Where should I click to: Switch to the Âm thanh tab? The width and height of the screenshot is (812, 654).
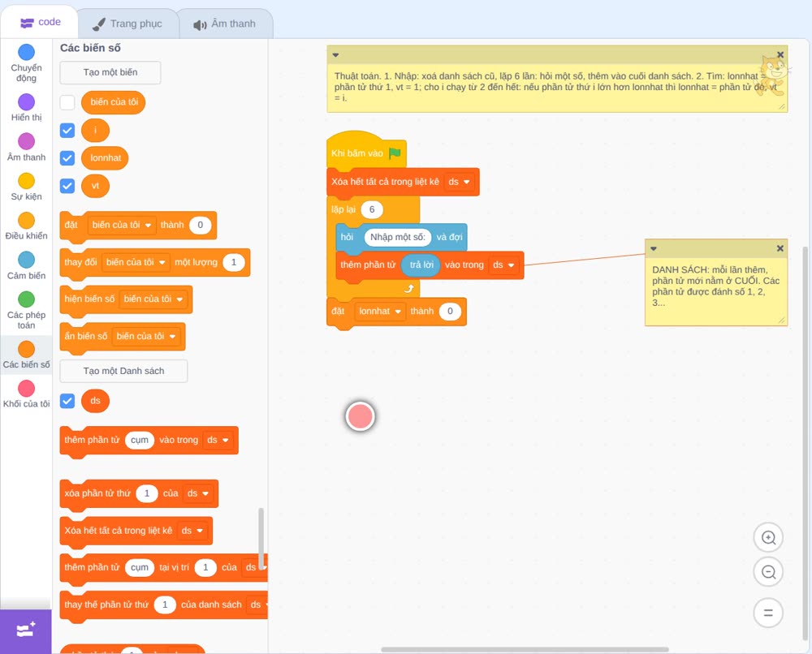[x=225, y=24]
